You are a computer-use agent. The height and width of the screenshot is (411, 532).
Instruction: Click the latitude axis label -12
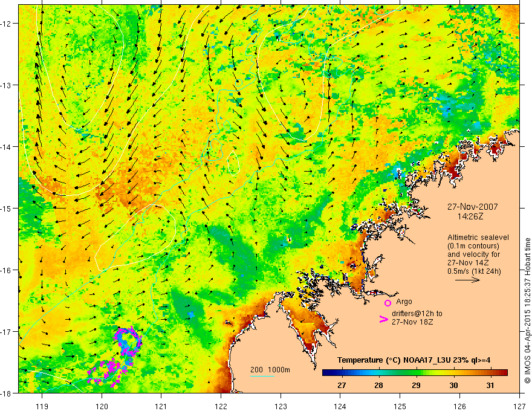(x=7, y=24)
